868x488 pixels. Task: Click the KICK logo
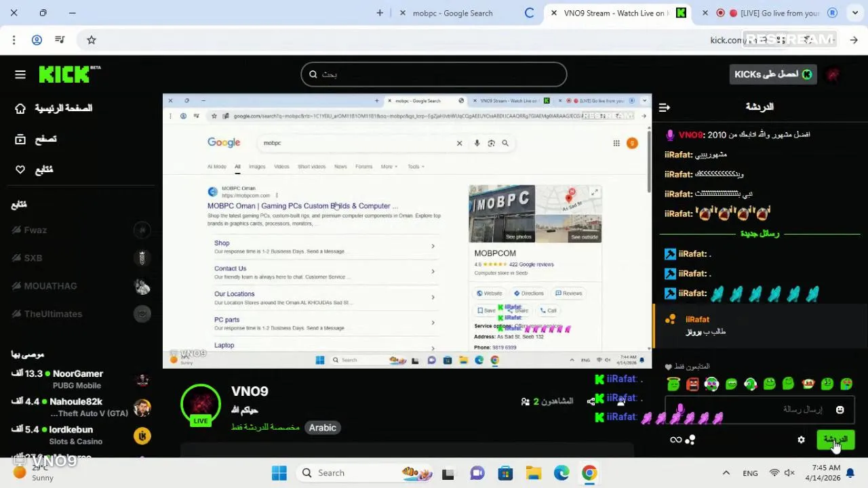[x=69, y=74]
